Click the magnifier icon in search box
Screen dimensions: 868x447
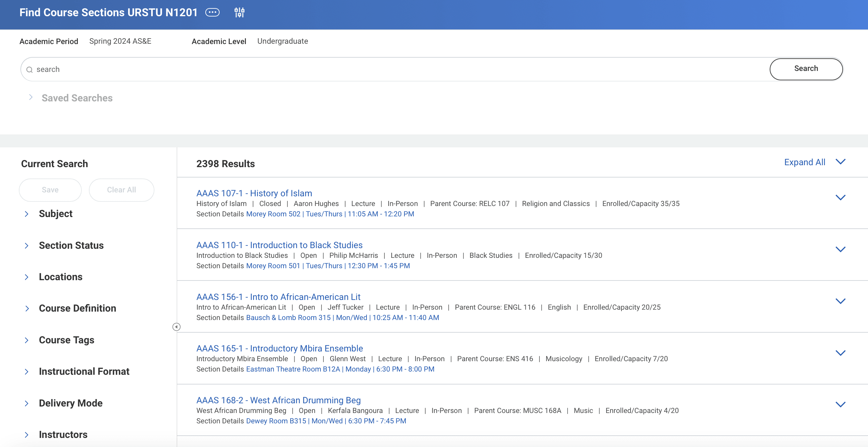pos(30,70)
